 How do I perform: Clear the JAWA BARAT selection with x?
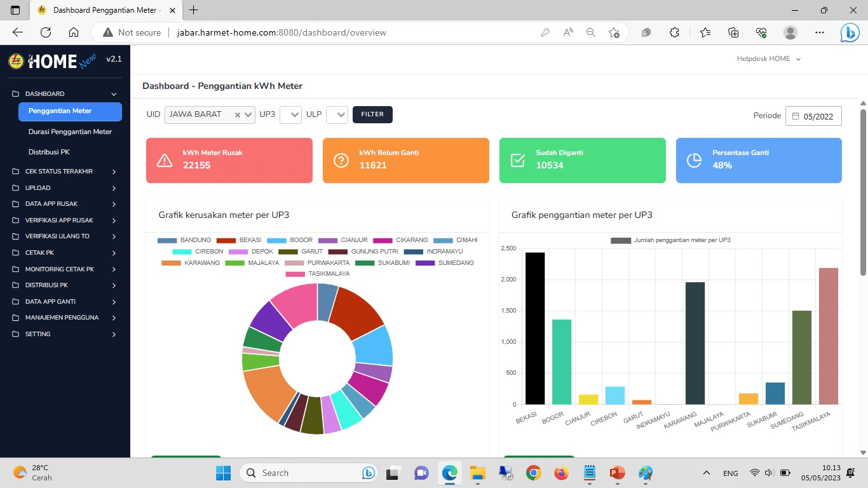click(x=237, y=115)
